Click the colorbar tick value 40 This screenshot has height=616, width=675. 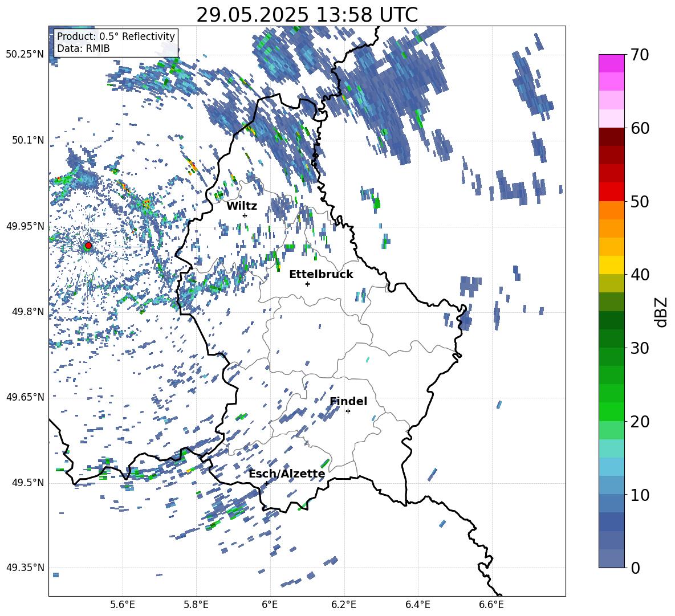(639, 275)
